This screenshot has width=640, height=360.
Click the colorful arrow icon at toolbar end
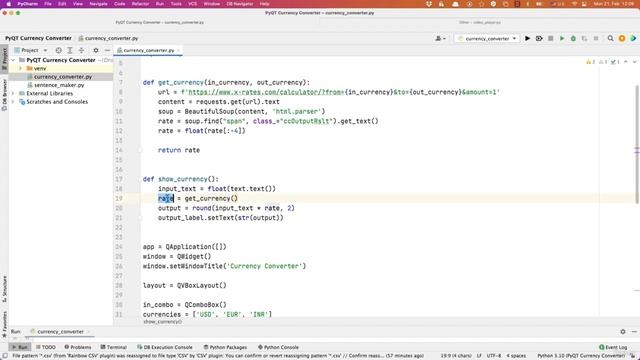633,38
